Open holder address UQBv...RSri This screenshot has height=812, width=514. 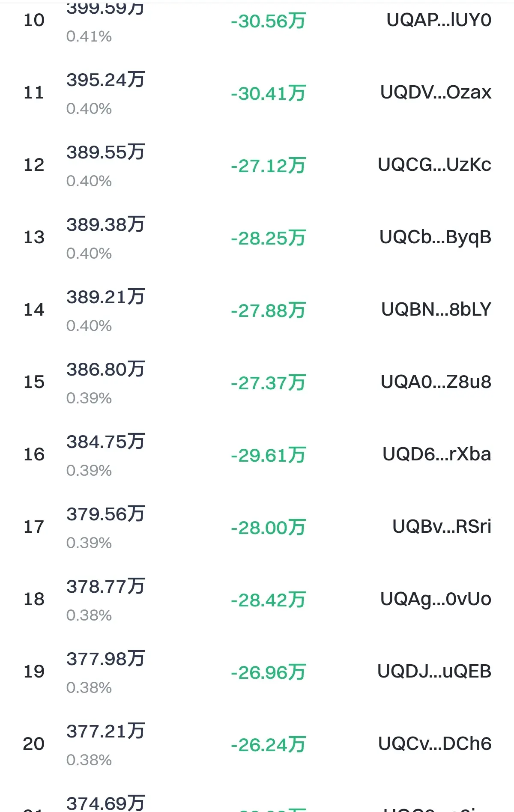(442, 527)
